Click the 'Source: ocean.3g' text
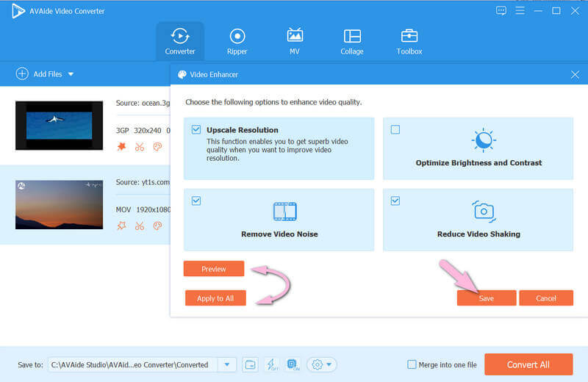Screen dimensions: 588x382 [143, 103]
